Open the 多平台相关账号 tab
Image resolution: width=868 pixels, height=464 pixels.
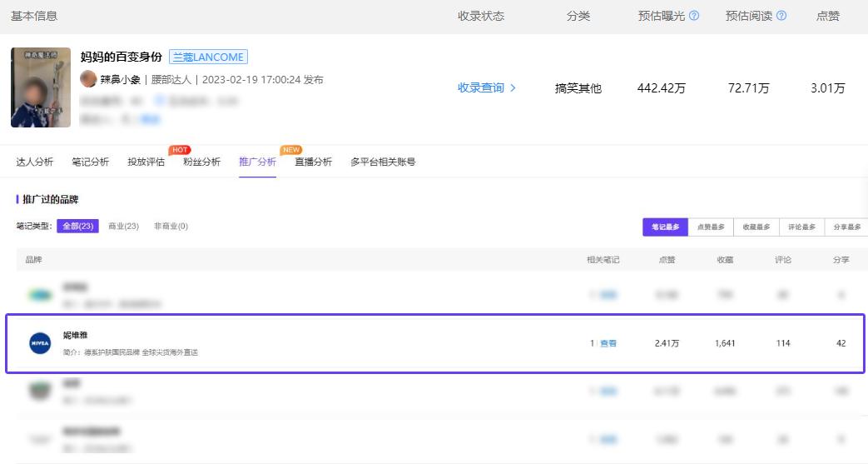click(383, 162)
